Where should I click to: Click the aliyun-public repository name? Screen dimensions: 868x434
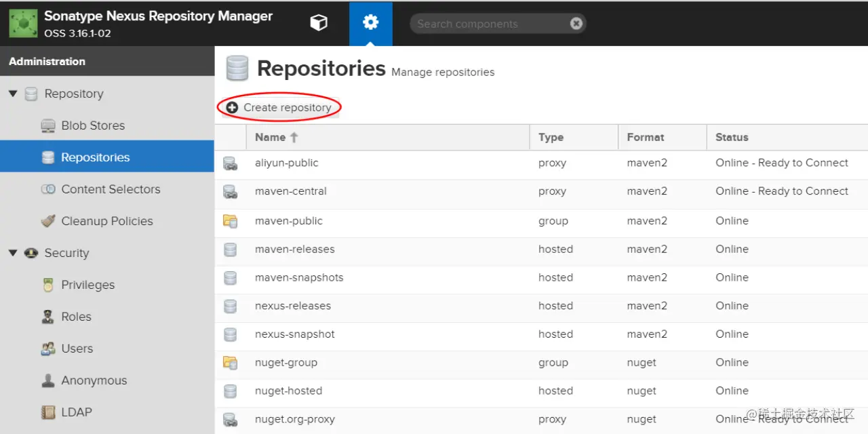pyautogui.click(x=287, y=163)
